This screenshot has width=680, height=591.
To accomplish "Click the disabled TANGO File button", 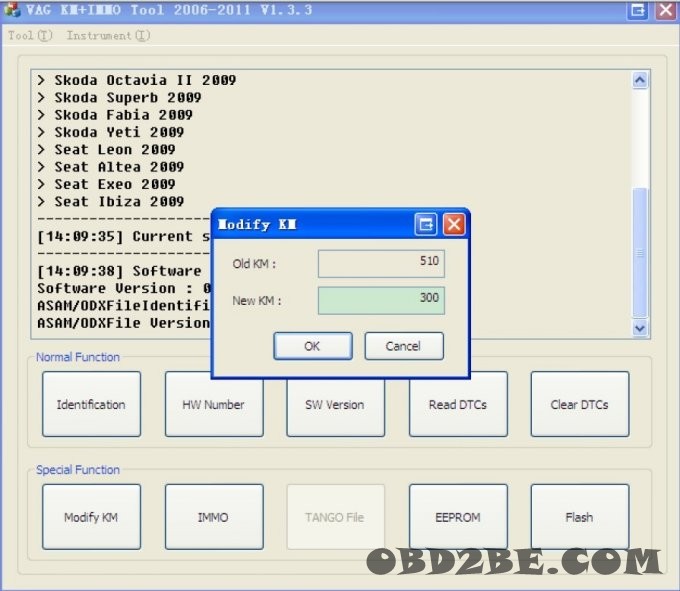I will click(335, 517).
